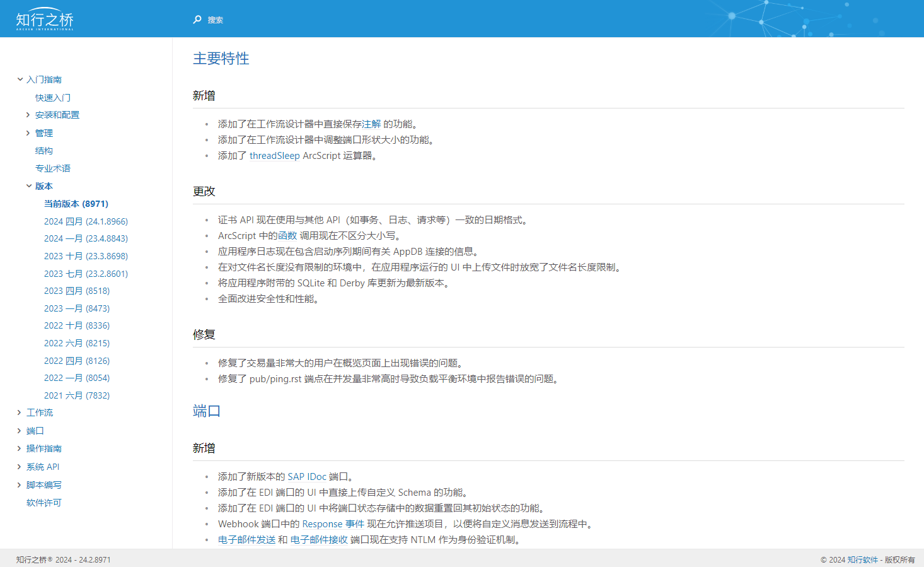Click the 更改 subheading
Screen dimensions: 924x567
tap(204, 191)
